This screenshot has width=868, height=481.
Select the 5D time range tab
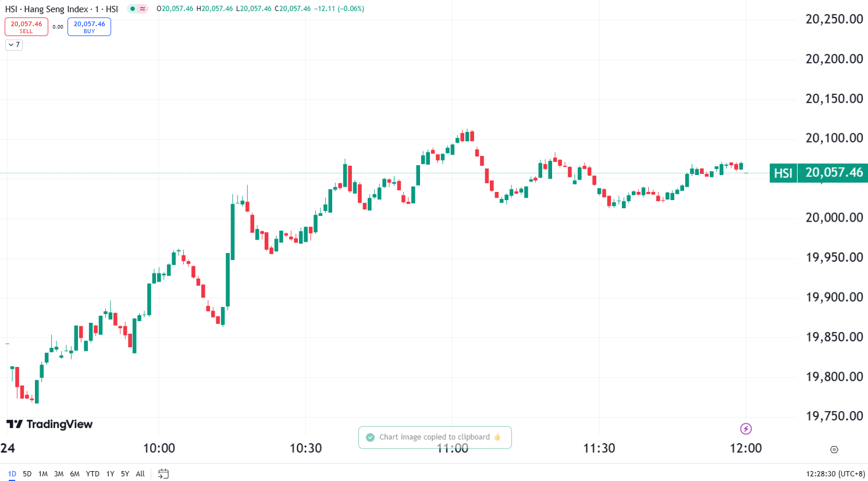tap(27, 473)
